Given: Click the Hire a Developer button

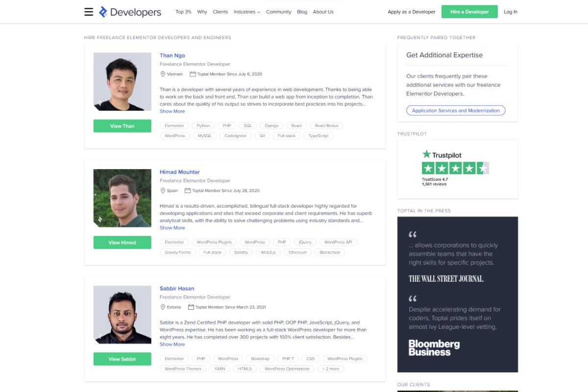Looking at the screenshot, I should click(x=469, y=12).
